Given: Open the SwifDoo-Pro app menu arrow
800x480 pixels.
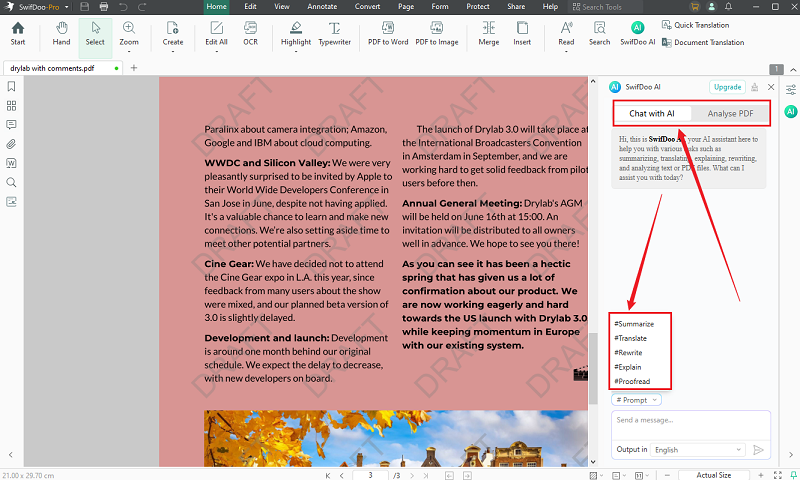Looking at the screenshot, I should coord(67,7).
